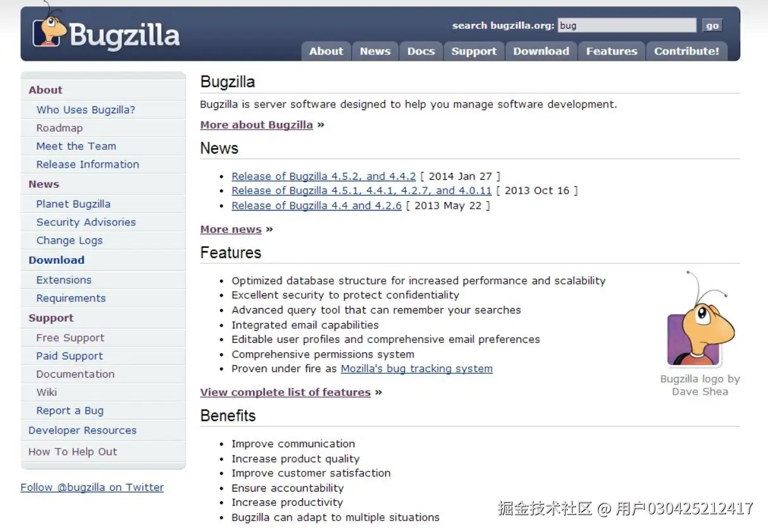This screenshot has width=768, height=532.
Task: Open Documentation in sidebar
Action: 75,374
